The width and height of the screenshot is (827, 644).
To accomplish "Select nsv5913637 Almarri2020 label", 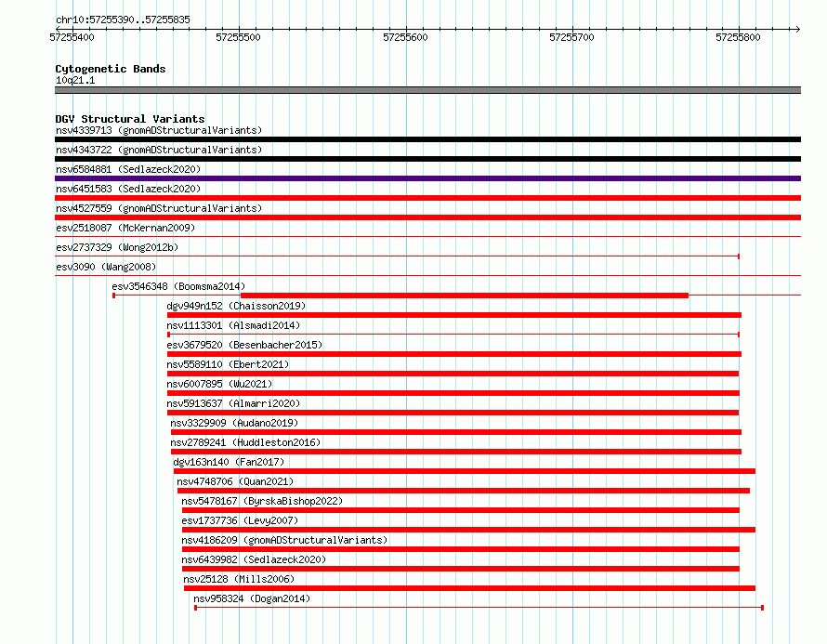I will [233, 403].
